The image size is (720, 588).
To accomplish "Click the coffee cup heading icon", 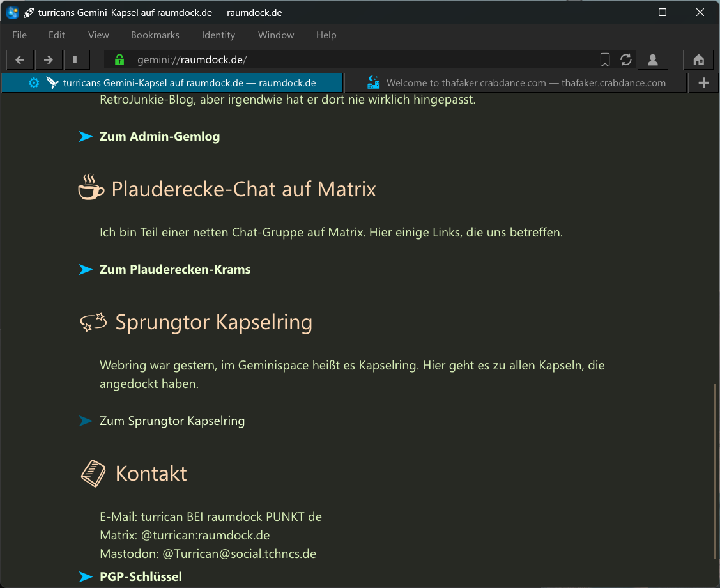I will pos(91,187).
